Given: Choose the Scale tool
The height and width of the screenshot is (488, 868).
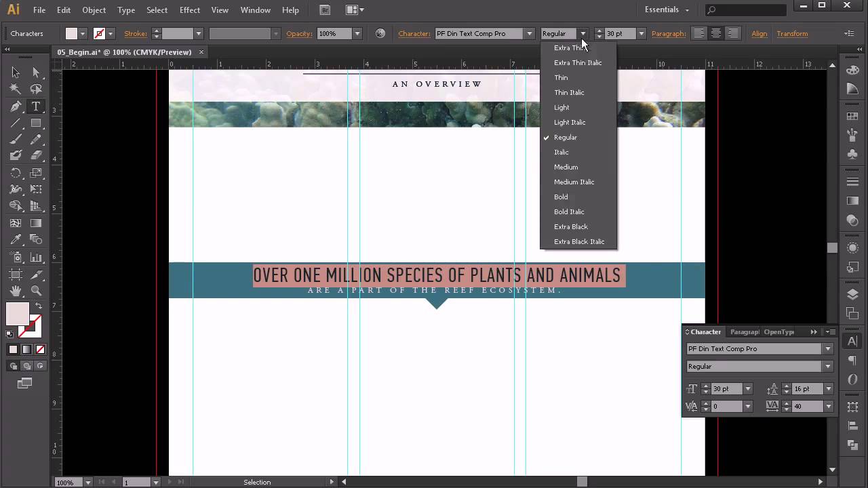Looking at the screenshot, I should point(36,173).
